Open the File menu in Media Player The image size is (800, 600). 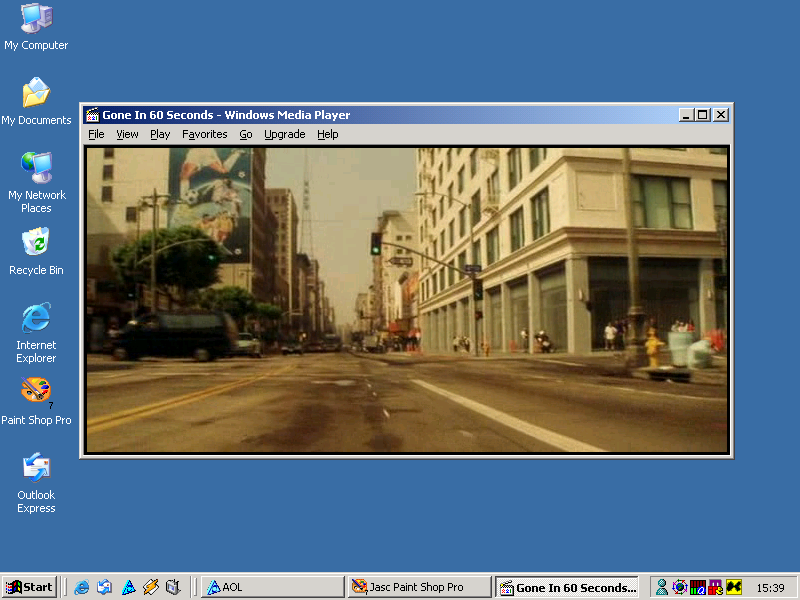[96, 134]
